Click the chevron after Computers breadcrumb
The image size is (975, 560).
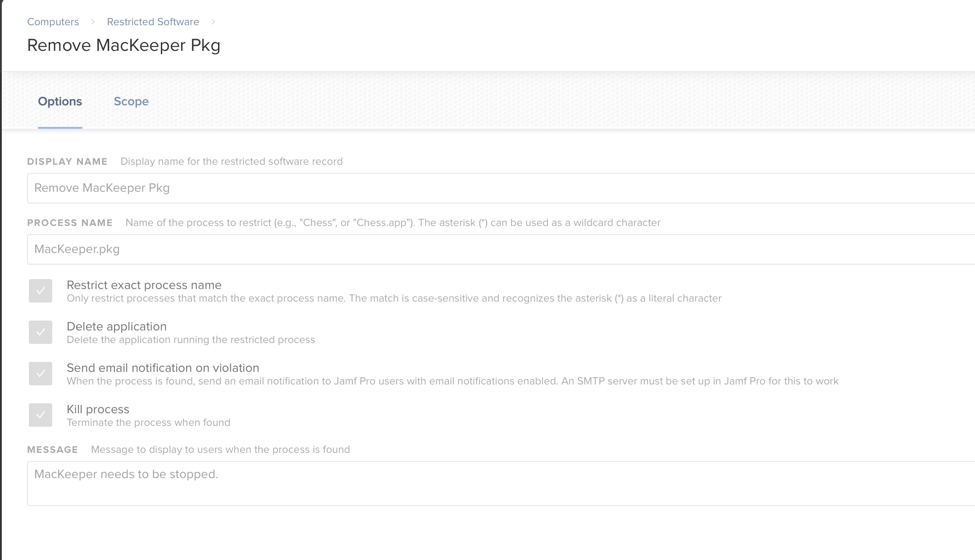pyautogui.click(x=93, y=22)
